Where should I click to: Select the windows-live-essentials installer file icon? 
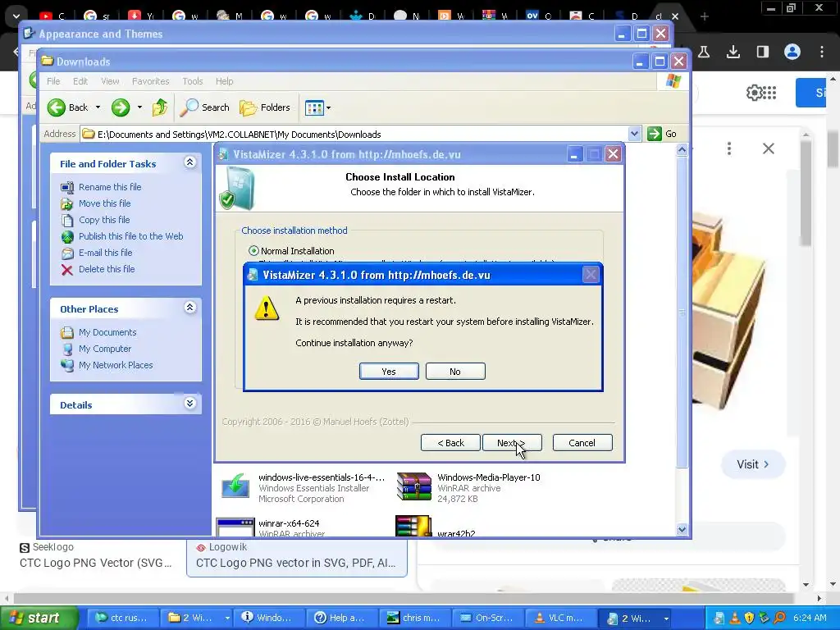[235, 487]
